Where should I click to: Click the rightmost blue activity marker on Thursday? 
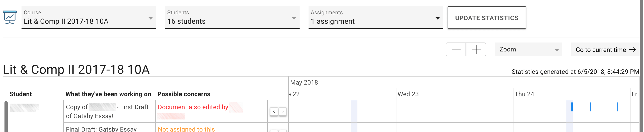[617, 107]
